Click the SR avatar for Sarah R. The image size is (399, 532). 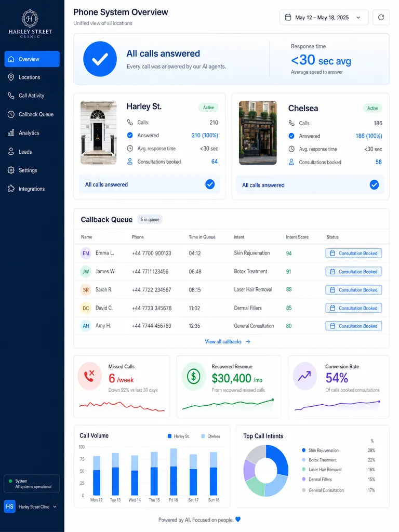pos(86,290)
